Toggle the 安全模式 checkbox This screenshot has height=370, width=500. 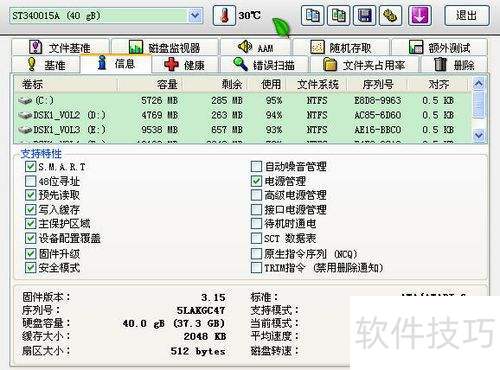[x=30, y=267]
